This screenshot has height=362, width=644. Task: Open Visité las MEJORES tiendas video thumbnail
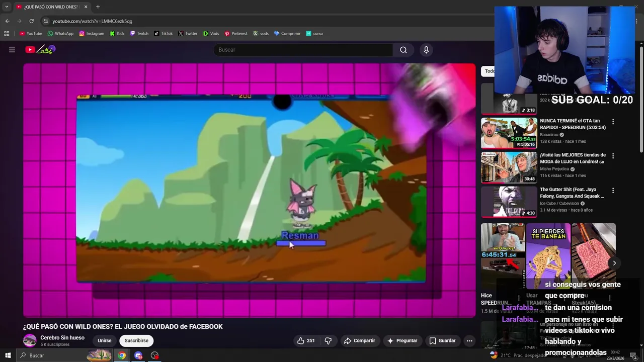509,167
